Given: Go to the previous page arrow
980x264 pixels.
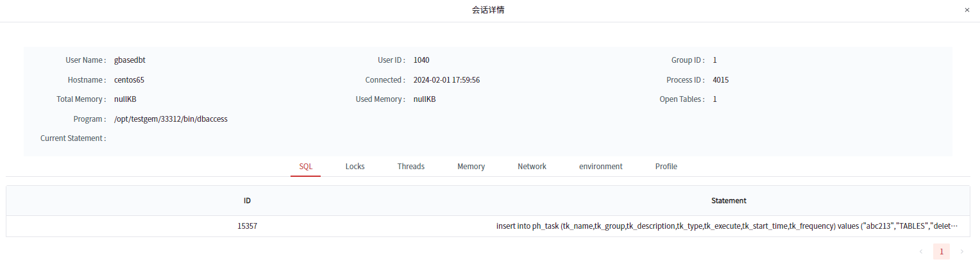Looking at the screenshot, I should click(x=921, y=252).
